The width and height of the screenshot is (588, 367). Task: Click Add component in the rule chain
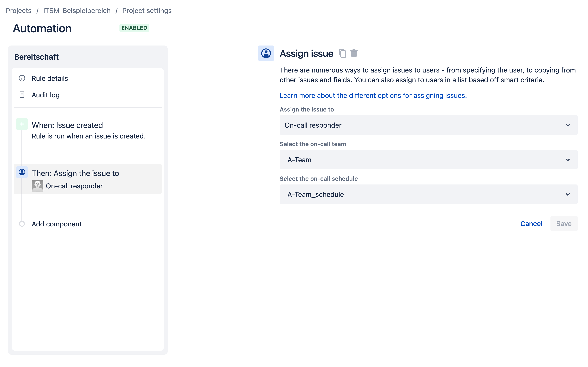click(57, 224)
